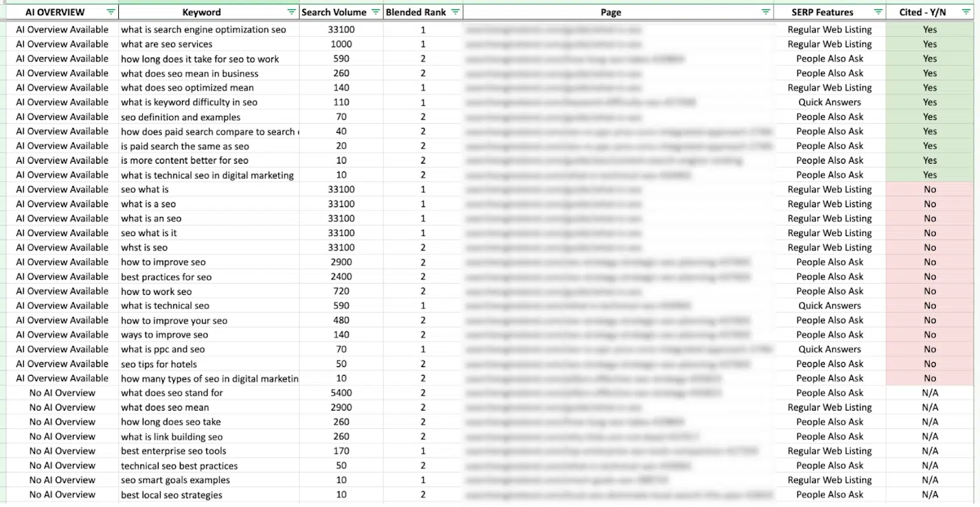Select cell 'ways to improve seo'
The image size is (980, 507).
(x=209, y=335)
